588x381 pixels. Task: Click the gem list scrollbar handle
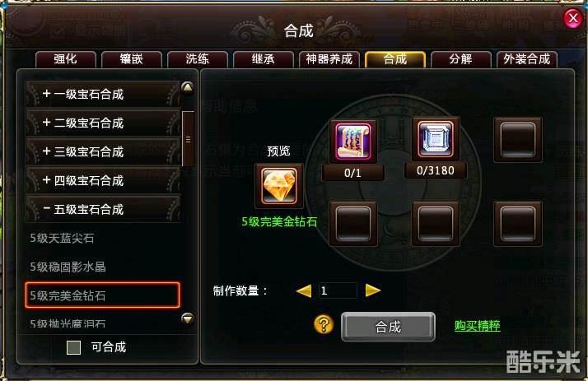click(188, 139)
